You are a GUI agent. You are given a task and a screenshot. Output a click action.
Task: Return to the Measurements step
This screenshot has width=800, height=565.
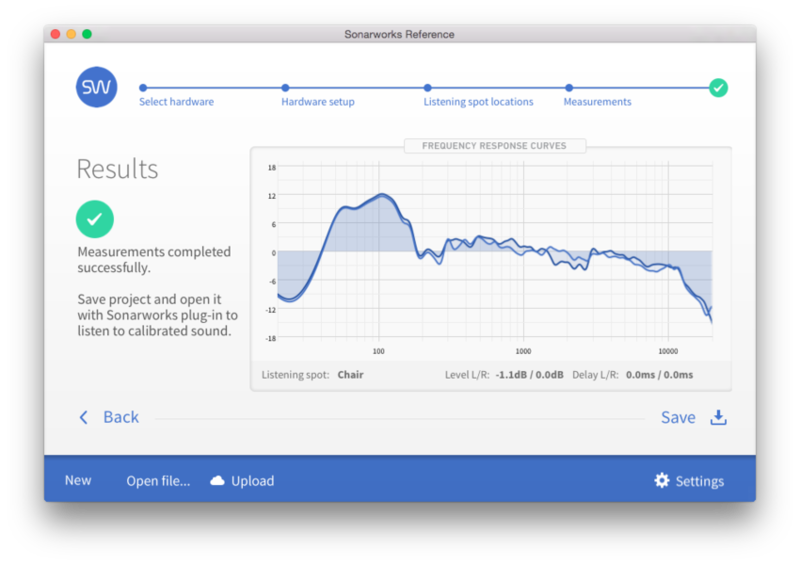pyautogui.click(x=597, y=102)
